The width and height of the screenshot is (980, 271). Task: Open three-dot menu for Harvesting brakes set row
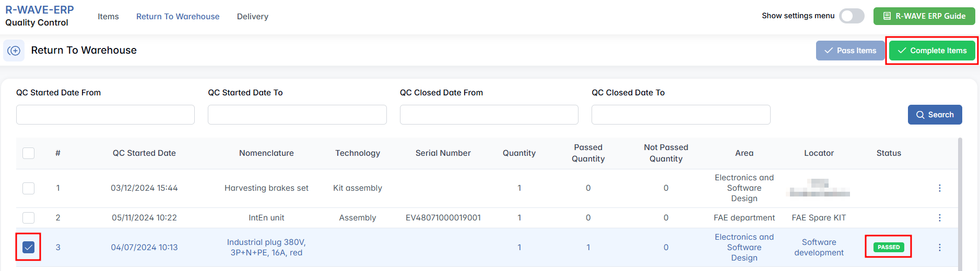pyautogui.click(x=939, y=188)
